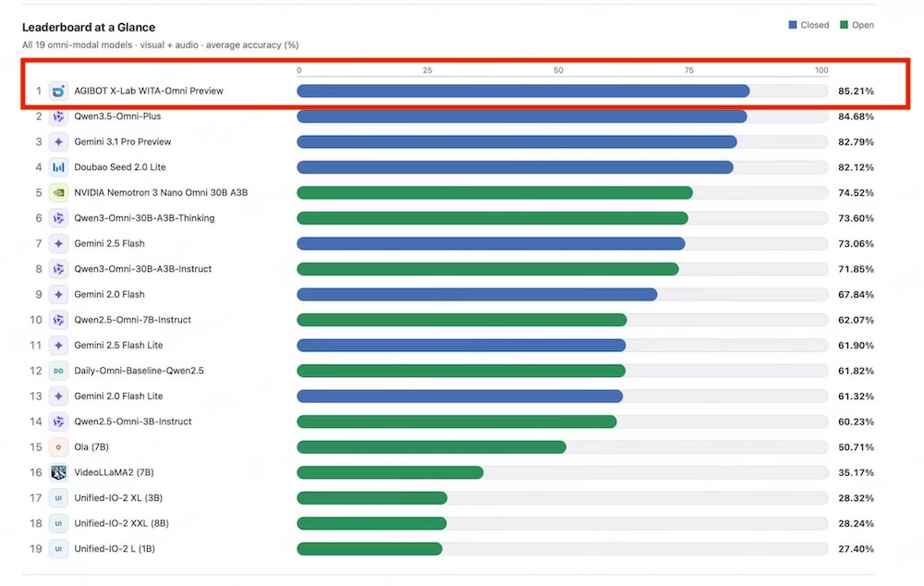Click the blue Closed legend color square
924x586 pixels.
(x=793, y=25)
